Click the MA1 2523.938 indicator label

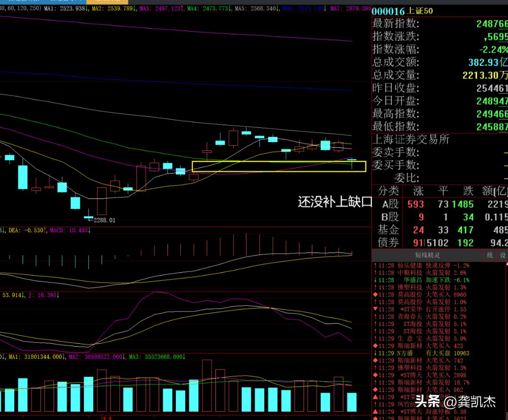pyautogui.click(x=68, y=8)
